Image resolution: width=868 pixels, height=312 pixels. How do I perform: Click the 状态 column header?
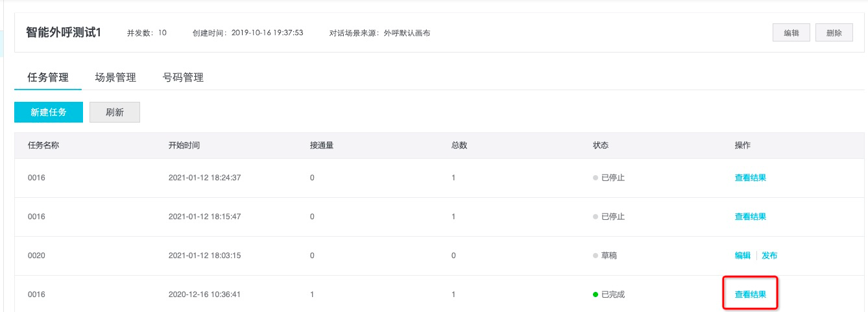[x=601, y=145]
